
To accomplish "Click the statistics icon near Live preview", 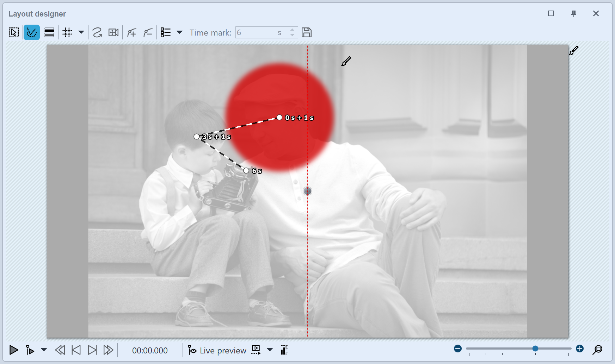I will click(x=284, y=350).
